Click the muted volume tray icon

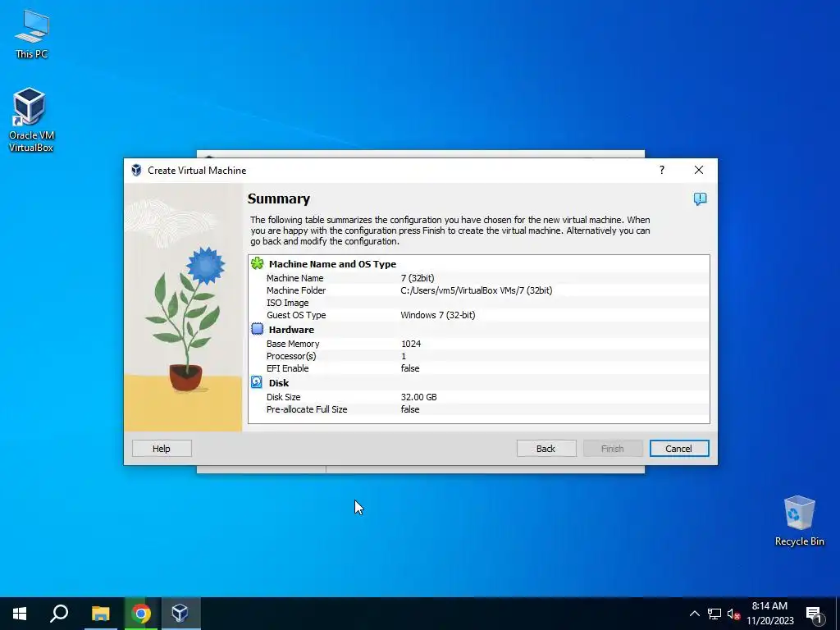pos(733,614)
